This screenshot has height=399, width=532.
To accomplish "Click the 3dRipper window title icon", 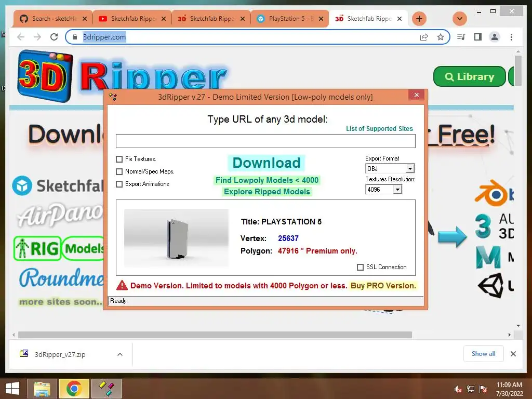I will point(113,97).
